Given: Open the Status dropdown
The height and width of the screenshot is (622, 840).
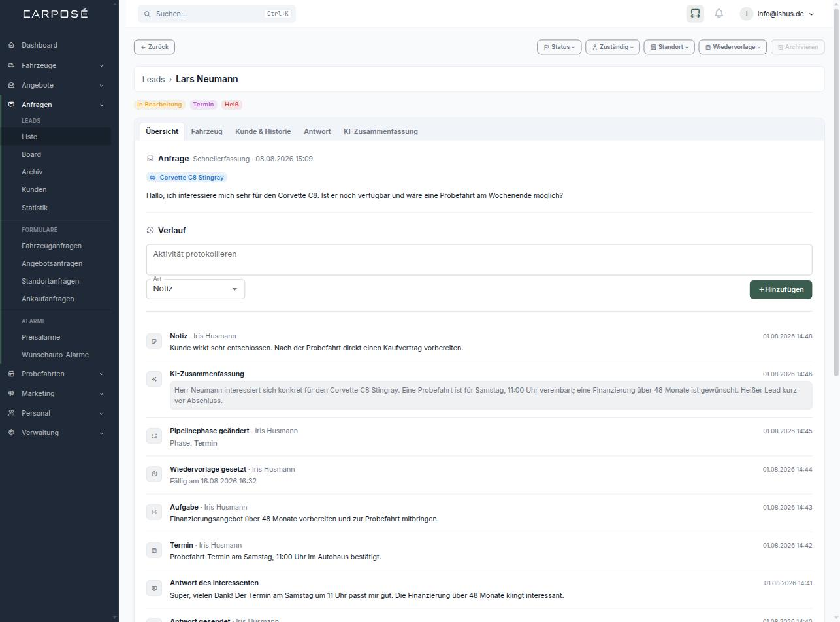Looking at the screenshot, I should point(559,47).
